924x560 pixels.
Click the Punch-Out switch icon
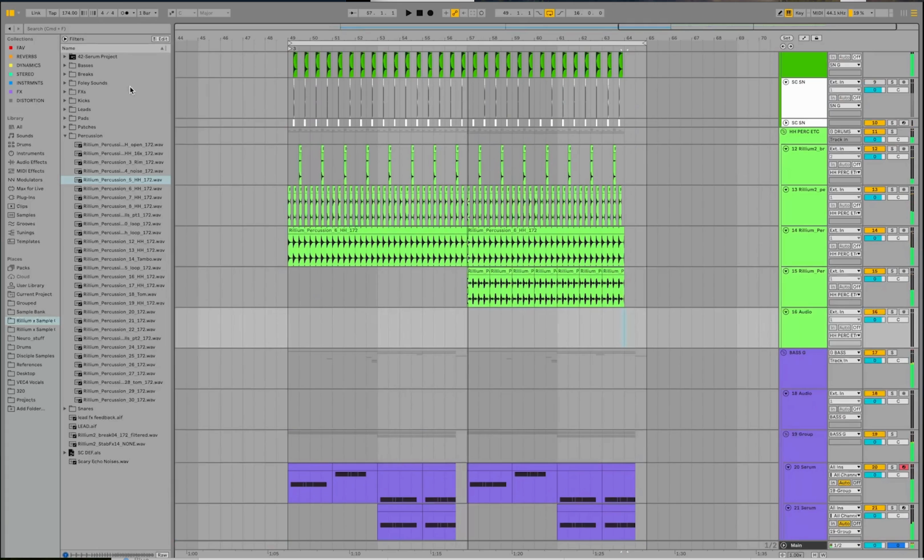coord(560,13)
